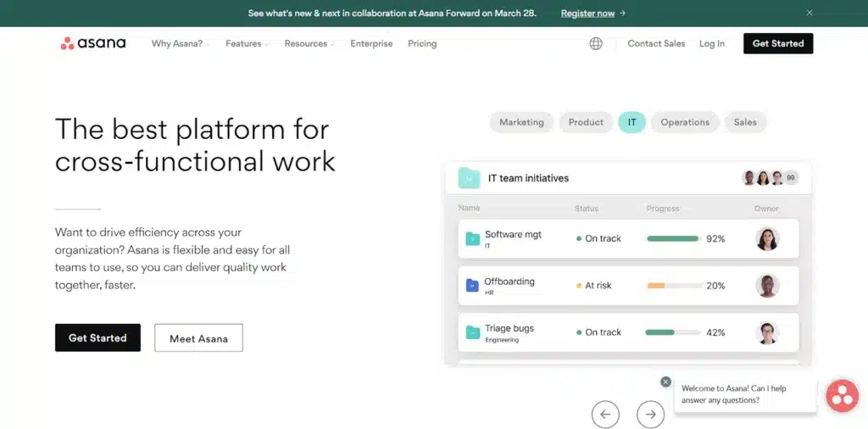Go to previous carousel slide
This screenshot has width=868, height=429.
pyautogui.click(x=605, y=414)
